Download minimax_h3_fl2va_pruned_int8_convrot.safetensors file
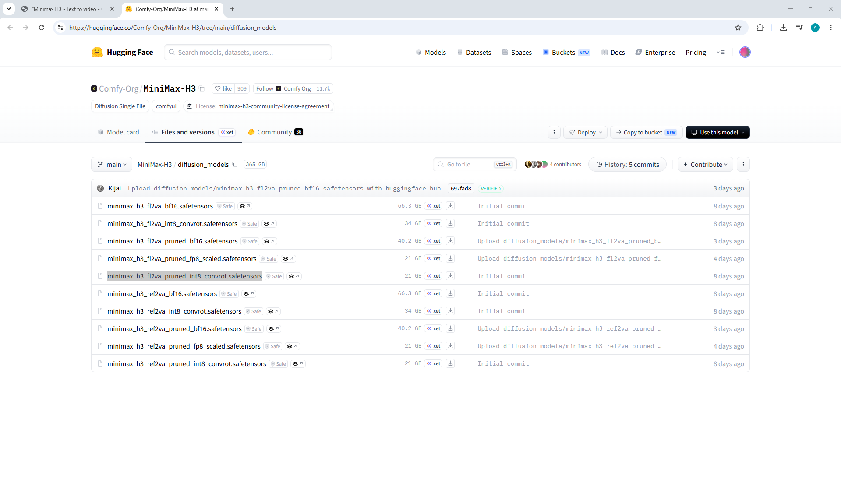The image size is (841, 504). [450, 276]
